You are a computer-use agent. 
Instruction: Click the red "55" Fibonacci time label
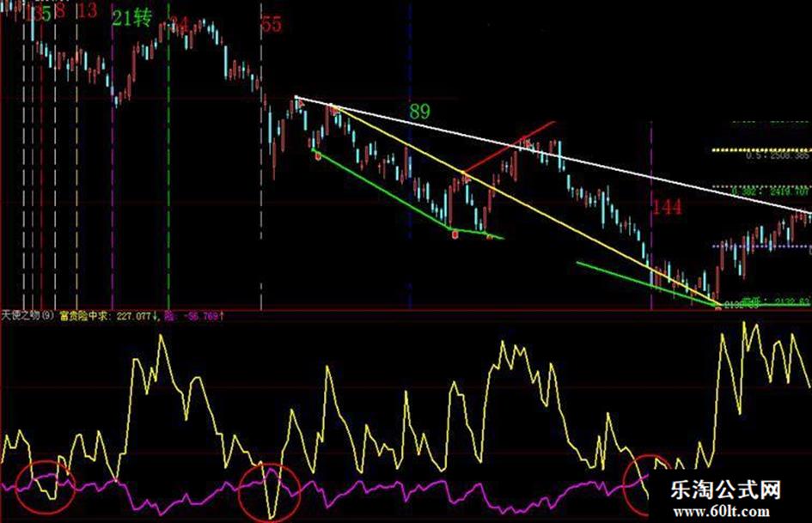tap(272, 24)
